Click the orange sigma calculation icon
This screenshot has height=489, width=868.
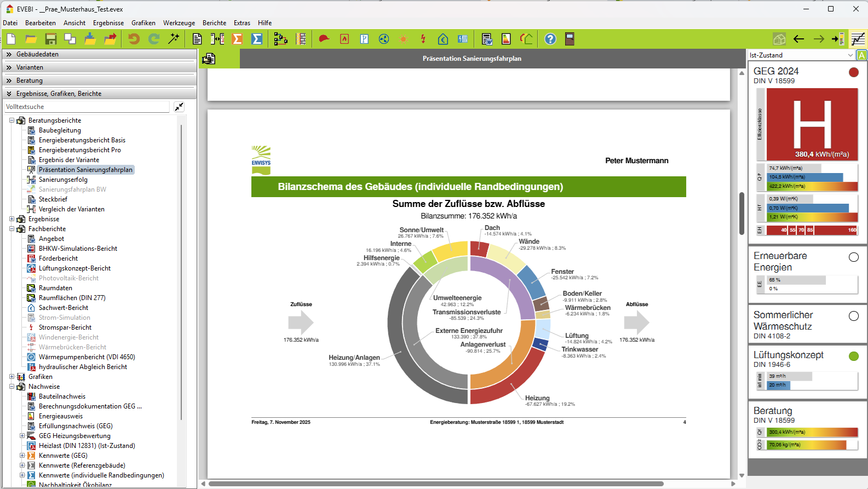point(237,39)
